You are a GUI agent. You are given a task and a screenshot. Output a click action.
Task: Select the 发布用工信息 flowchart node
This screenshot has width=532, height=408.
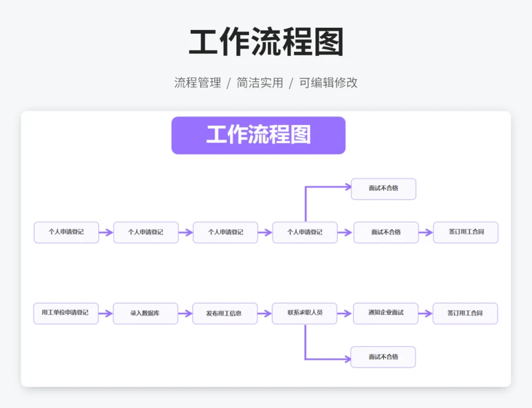point(225,313)
